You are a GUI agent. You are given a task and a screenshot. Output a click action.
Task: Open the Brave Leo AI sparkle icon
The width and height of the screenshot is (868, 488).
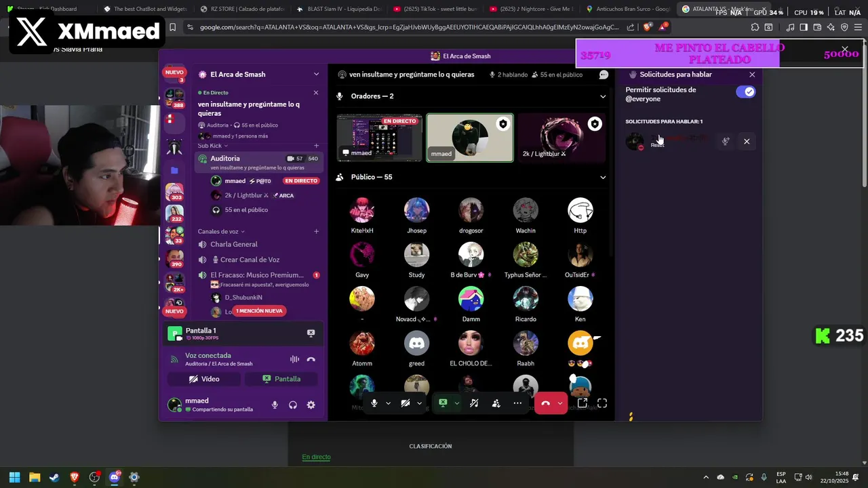(831, 27)
